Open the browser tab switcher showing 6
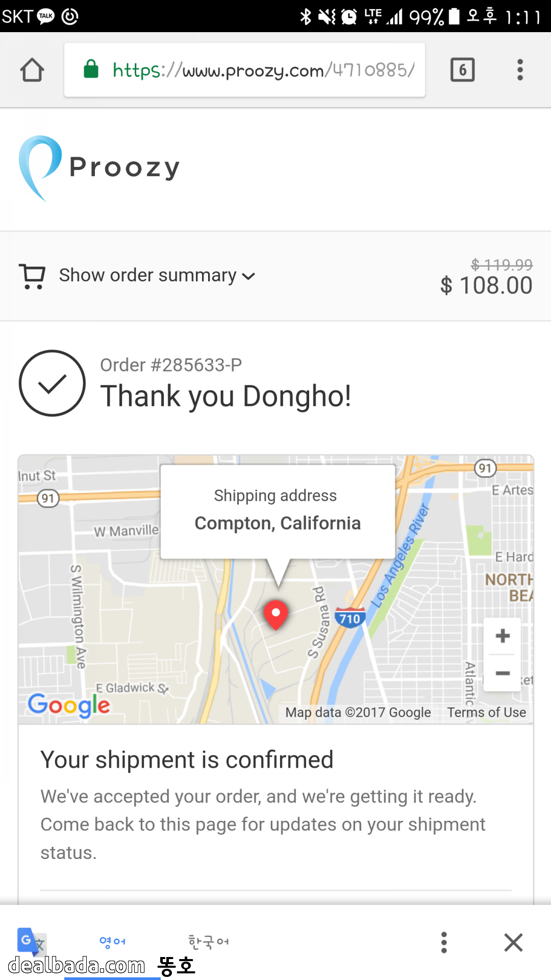This screenshot has height=980, width=551. 462,70
